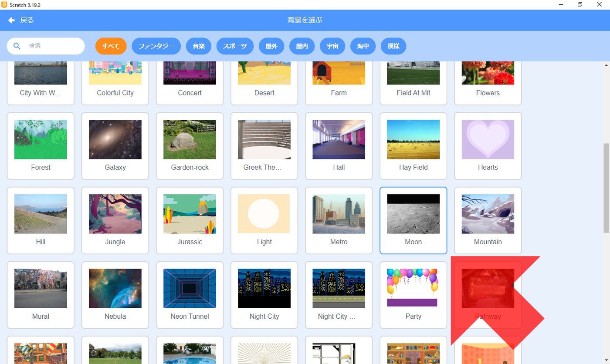Click the search magnifier icon
Viewport: 610px width, 364px height.
click(x=17, y=46)
